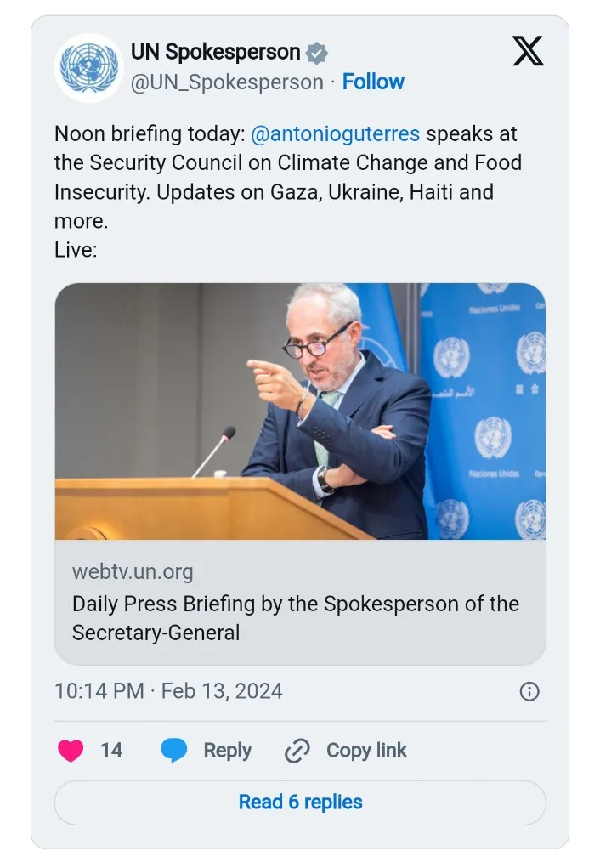Open the @UN_Spokesperson handle link

pos(226,82)
